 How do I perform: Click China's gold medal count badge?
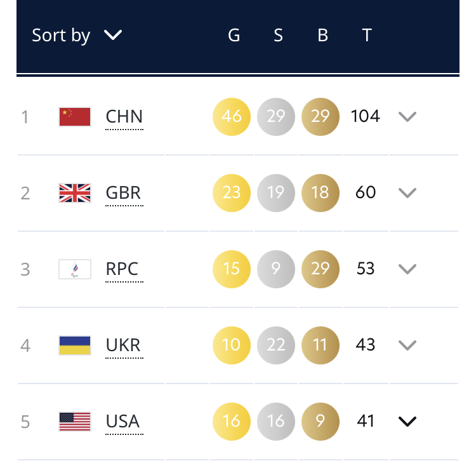point(232,117)
